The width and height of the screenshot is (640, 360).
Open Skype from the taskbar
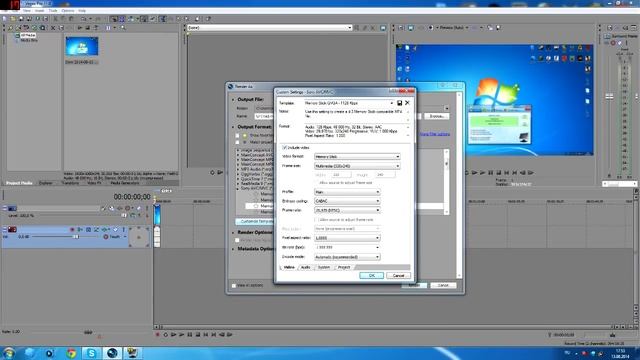point(91,353)
